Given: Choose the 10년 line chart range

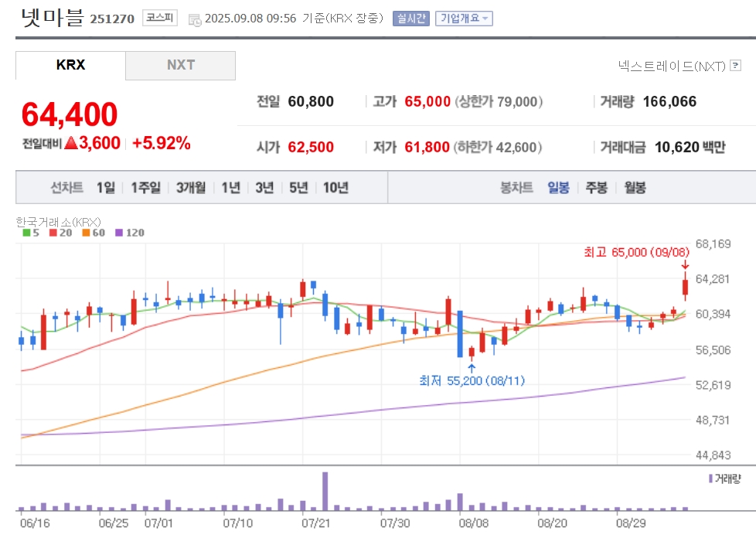Looking at the screenshot, I should tap(335, 187).
